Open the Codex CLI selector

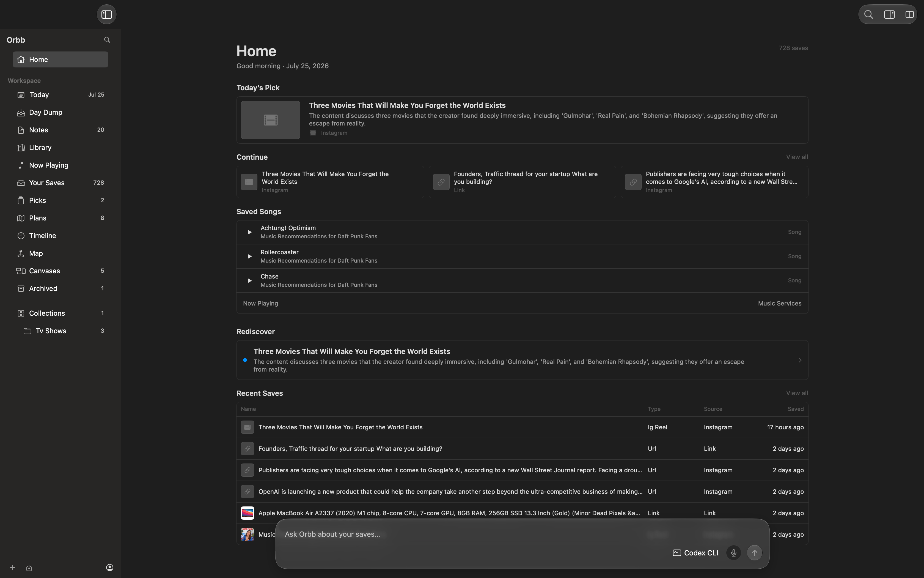[x=695, y=553]
